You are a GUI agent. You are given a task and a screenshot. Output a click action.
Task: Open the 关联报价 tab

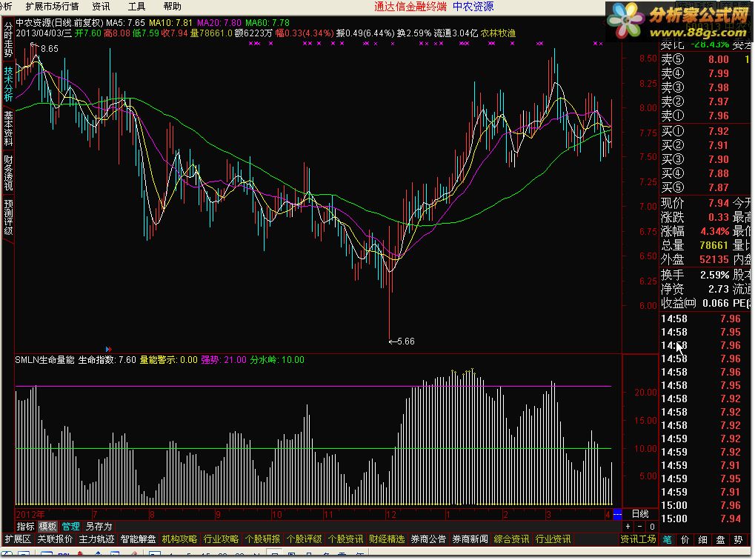(55, 539)
